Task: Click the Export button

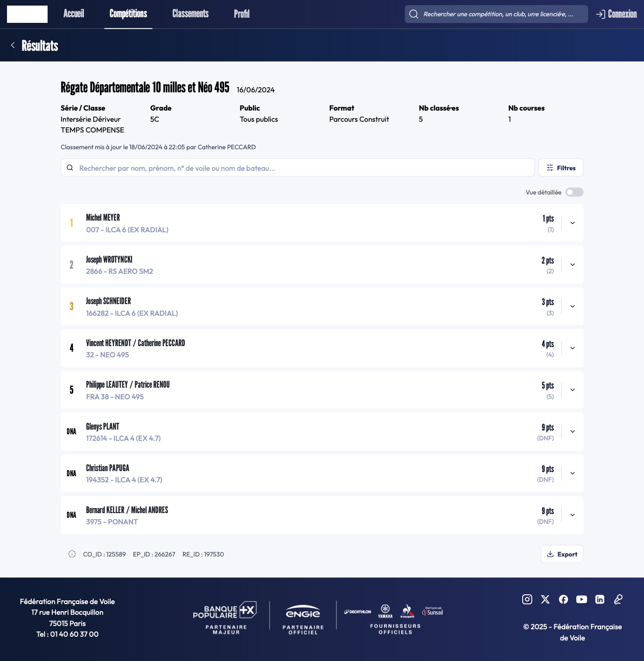Action: pyautogui.click(x=562, y=554)
